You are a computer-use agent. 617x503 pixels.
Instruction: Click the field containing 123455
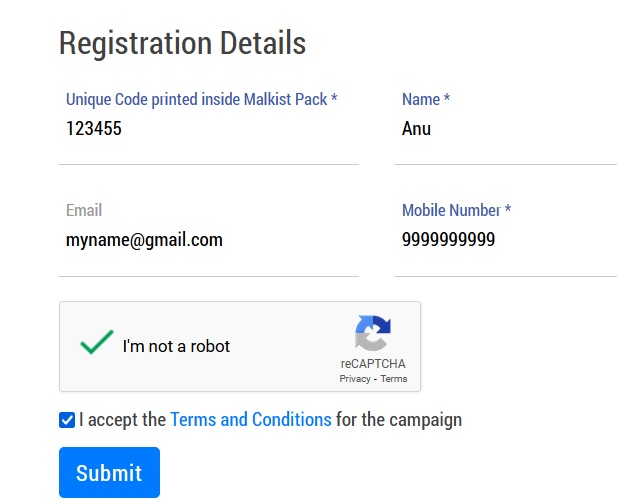click(x=208, y=129)
